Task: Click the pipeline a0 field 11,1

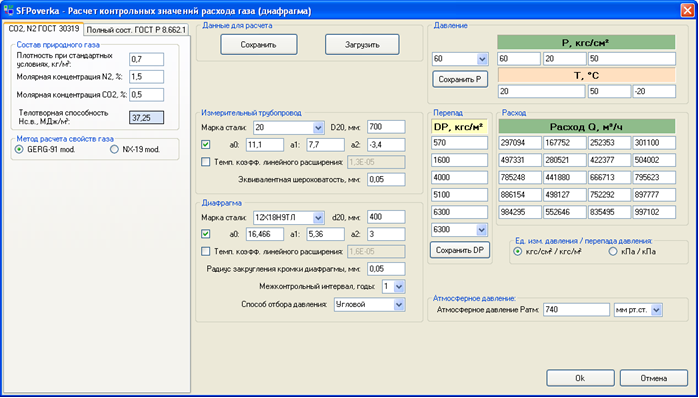Action: point(265,145)
